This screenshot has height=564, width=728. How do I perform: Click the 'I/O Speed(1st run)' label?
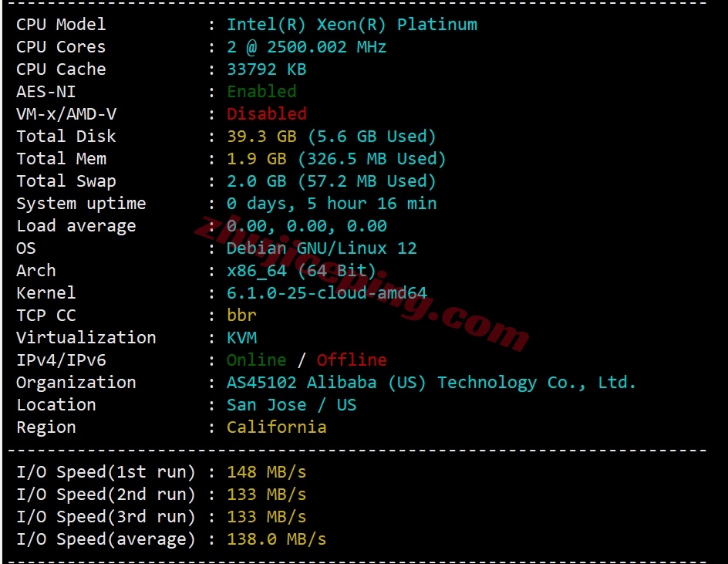106,472
